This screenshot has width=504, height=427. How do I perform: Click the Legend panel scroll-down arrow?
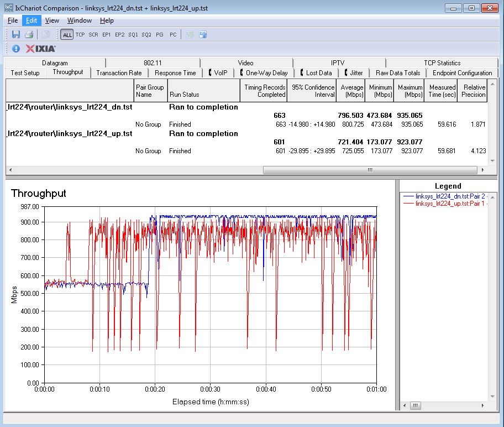pyautogui.click(x=492, y=397)
